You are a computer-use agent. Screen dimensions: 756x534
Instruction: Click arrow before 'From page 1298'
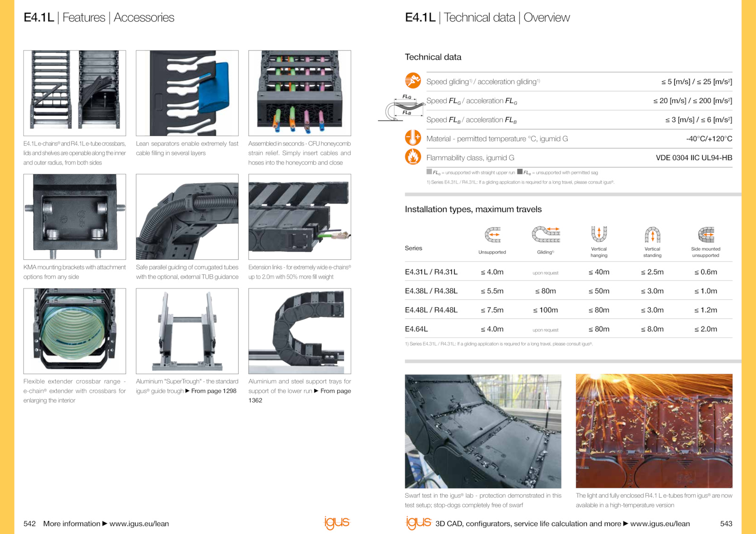pos(188,391)
